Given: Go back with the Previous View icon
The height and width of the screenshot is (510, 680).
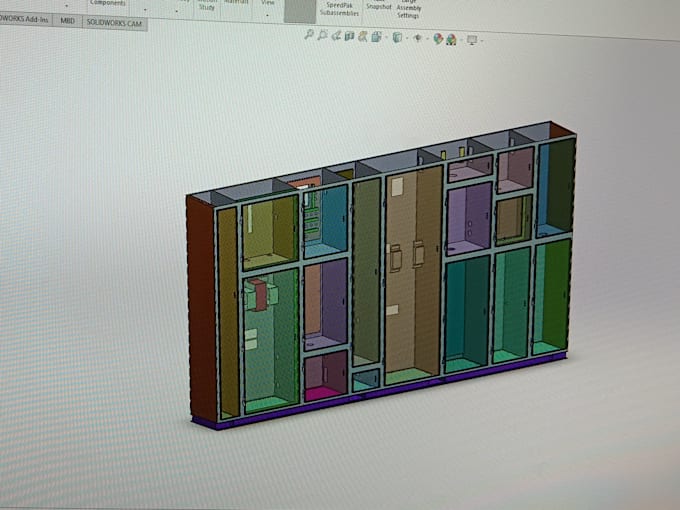Looking at the screenshot, I should [x=336, y=36].
